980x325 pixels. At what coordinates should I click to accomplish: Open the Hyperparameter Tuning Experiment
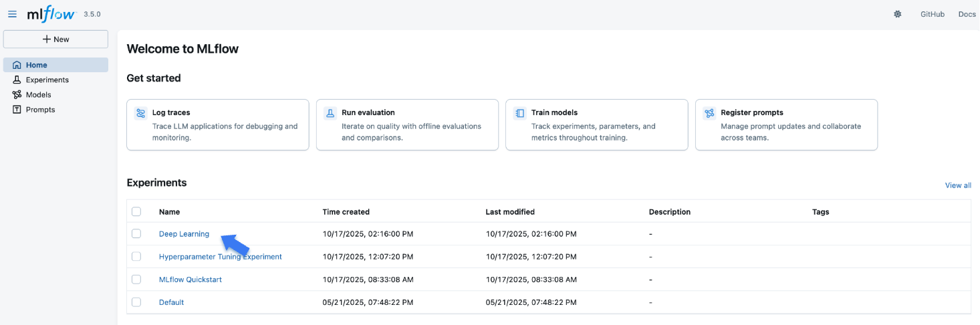[221, 257]
